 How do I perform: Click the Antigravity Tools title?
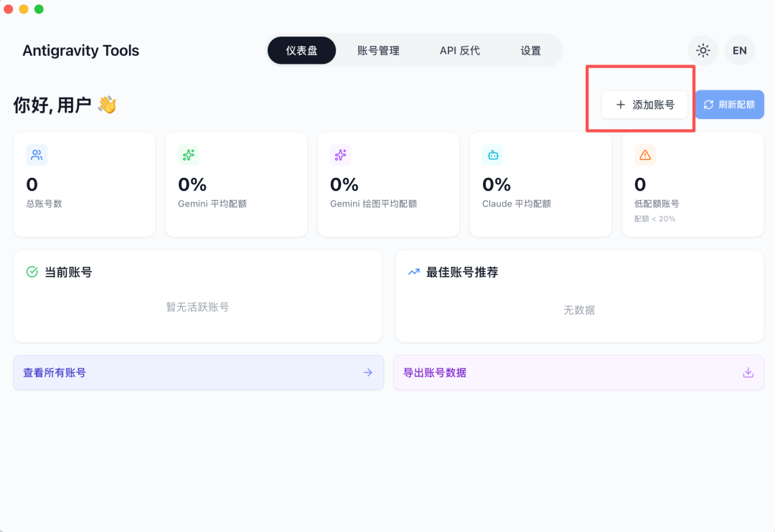coord(81,51)
